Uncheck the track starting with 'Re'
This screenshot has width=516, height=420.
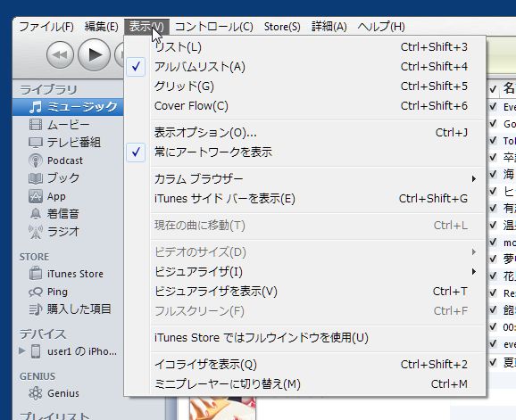coord(493,292)
